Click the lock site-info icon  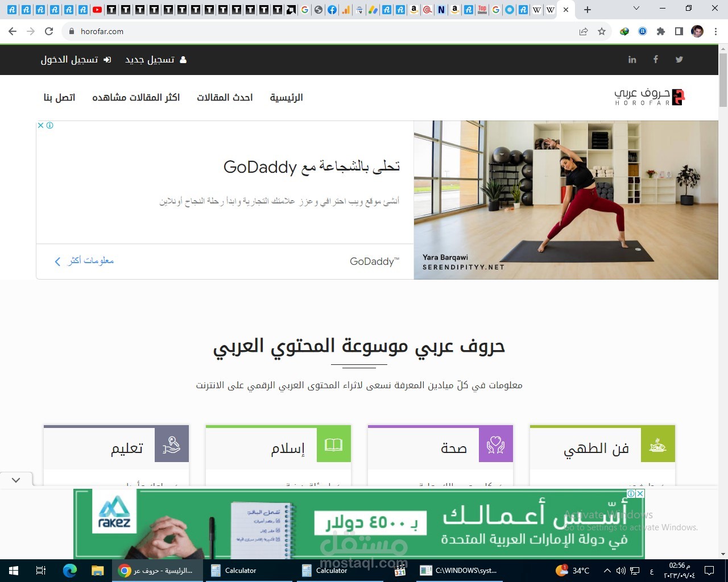coord(72,31)
